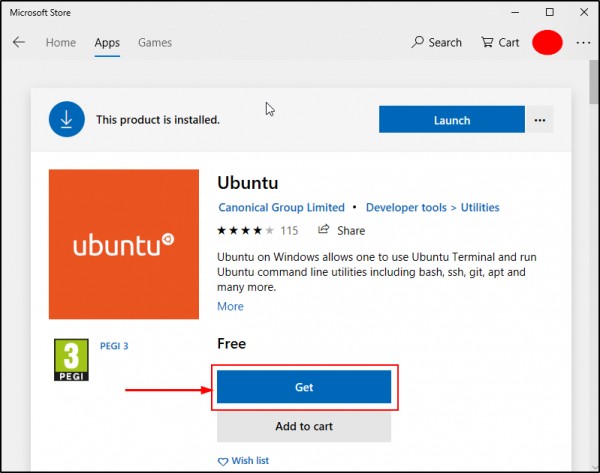Open the Developer tools category link
Screen dimensions: 600x473
click(x=406, y=207)
